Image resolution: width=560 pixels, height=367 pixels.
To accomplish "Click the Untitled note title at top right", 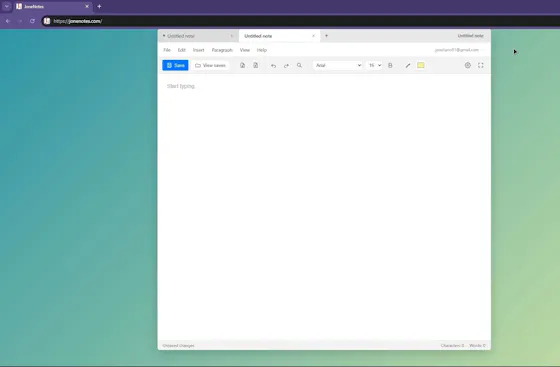I will coord(470,36).
